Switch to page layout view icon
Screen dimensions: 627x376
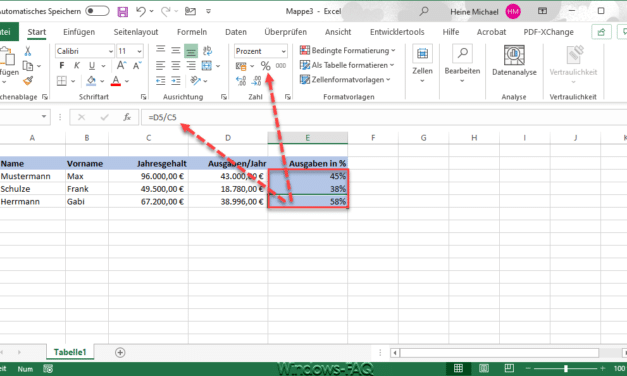click(x=483, y=368)
